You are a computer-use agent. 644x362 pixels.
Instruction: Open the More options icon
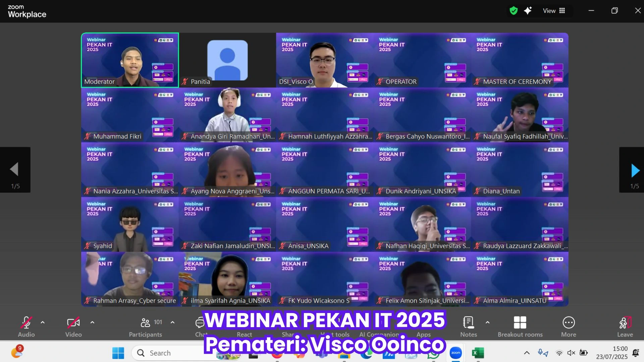point(569,323)
